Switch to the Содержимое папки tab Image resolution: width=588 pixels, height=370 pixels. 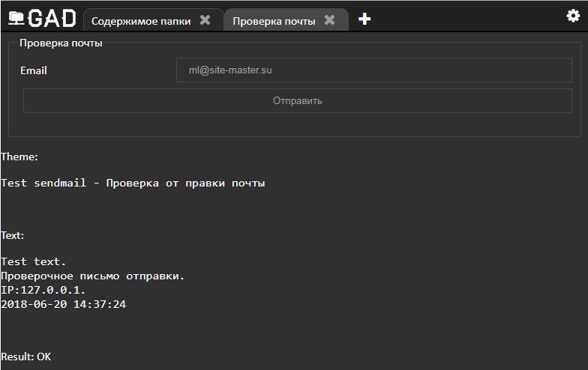(141, 21)
